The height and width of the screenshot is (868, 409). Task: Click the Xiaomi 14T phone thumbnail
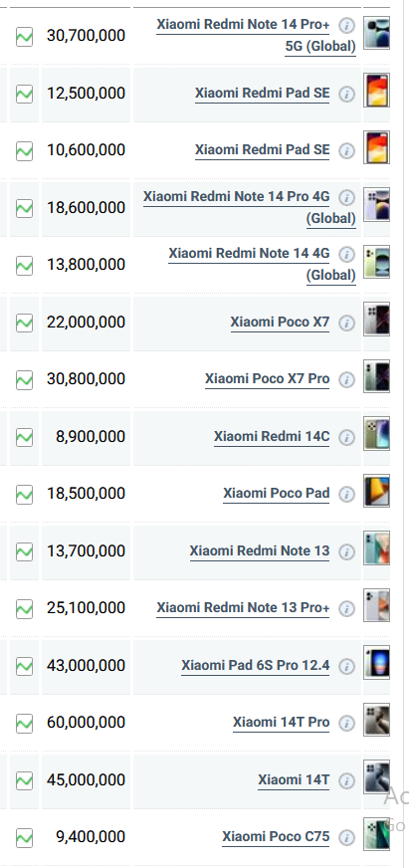(x=376, y=777)
